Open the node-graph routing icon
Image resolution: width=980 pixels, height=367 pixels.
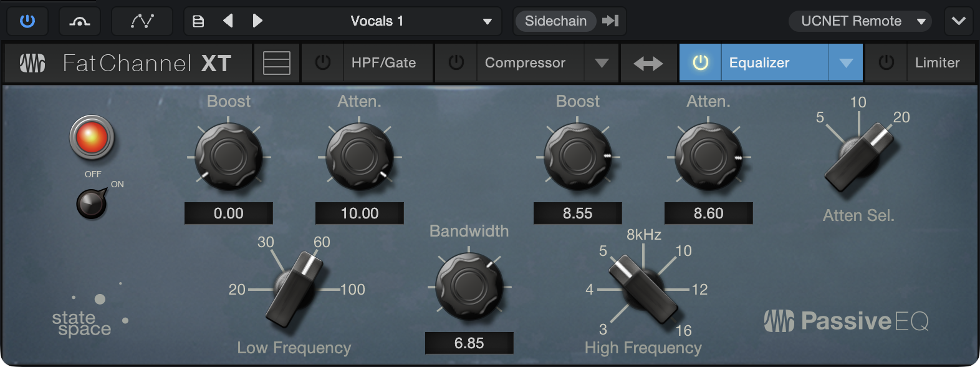pyautogui.click(x=142, y=21)
